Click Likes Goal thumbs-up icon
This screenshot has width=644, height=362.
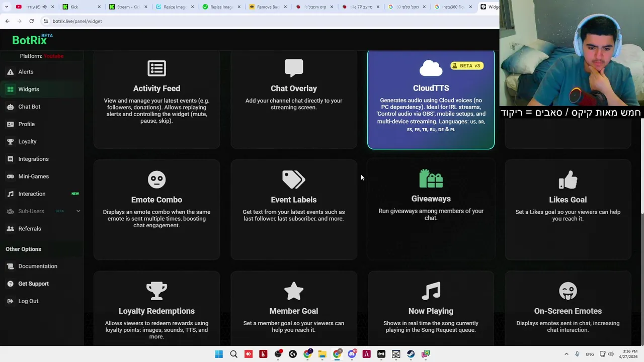click(x=568, y=179)
